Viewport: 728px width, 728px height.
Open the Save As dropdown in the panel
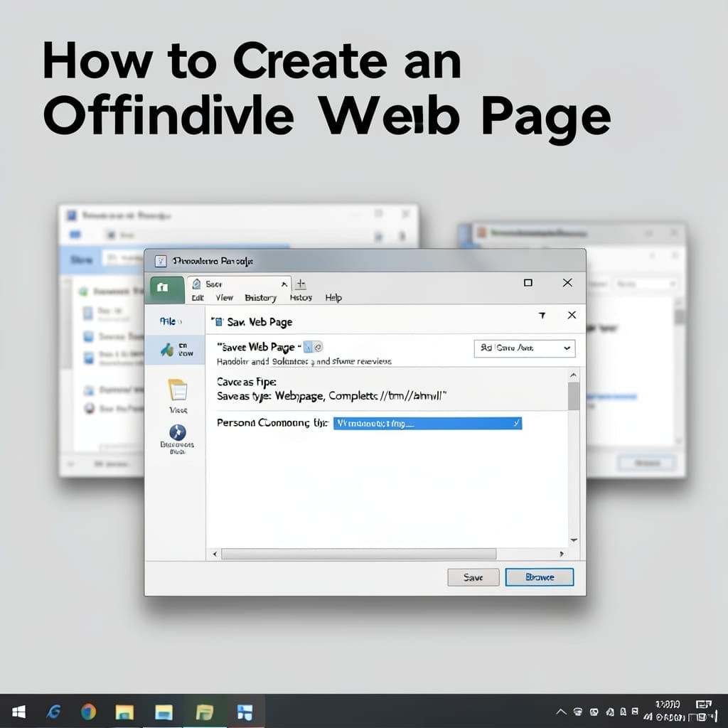click(525, 348)
